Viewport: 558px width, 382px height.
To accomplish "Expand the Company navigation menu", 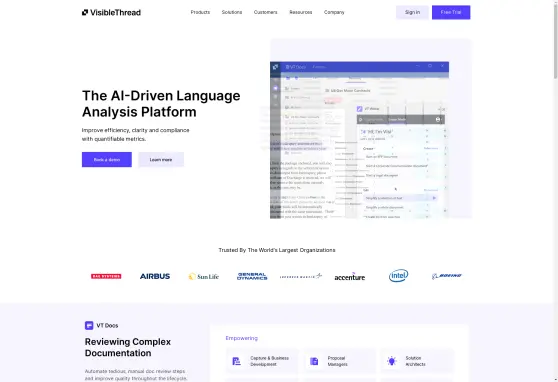I will [x=334, y=12].
